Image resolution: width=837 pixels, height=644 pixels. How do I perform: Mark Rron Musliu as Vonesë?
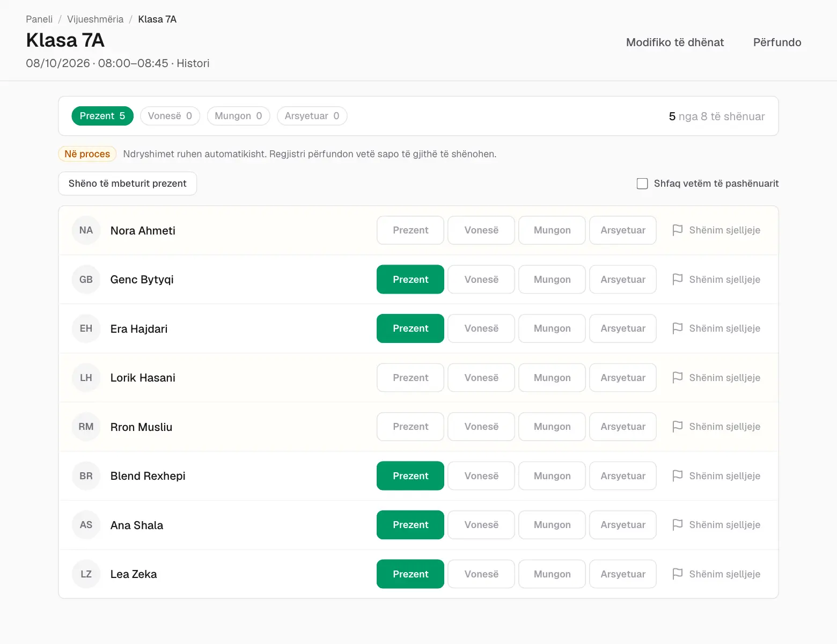[x=481, y=427]
